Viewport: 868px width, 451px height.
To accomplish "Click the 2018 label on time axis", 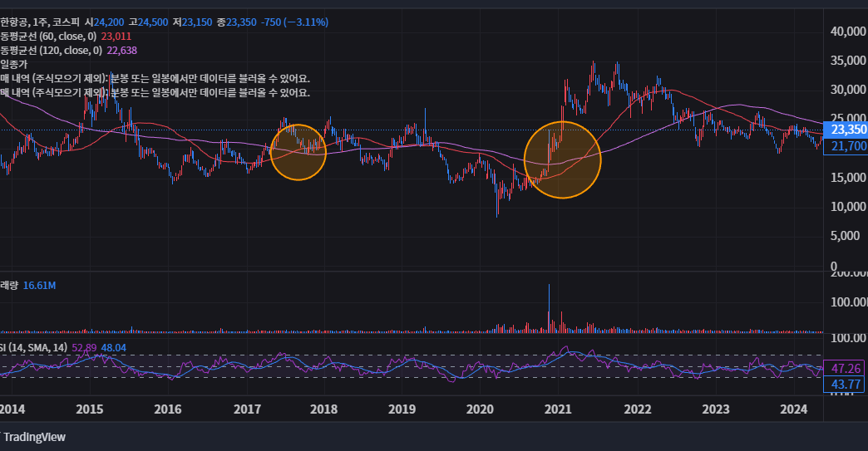I will point(323,409).
